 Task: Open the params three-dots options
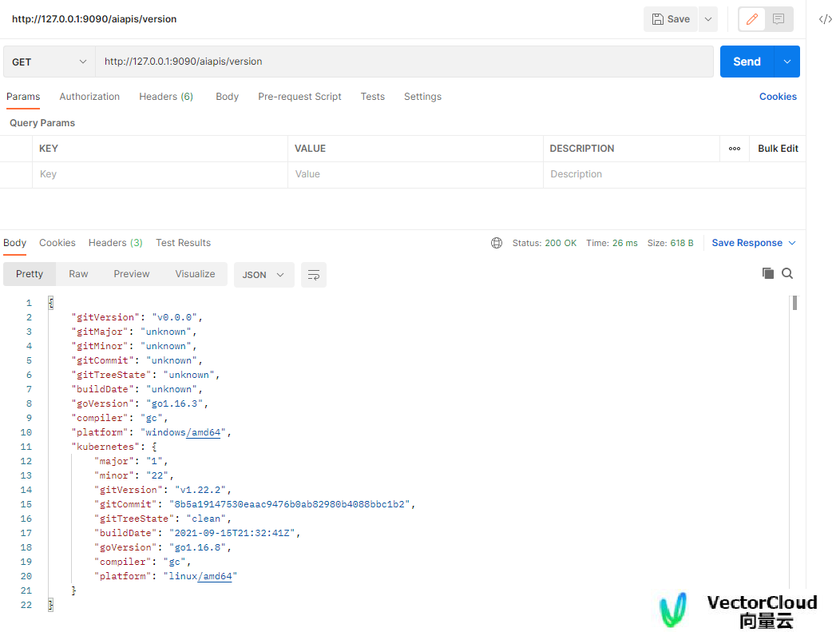(735, 149)
